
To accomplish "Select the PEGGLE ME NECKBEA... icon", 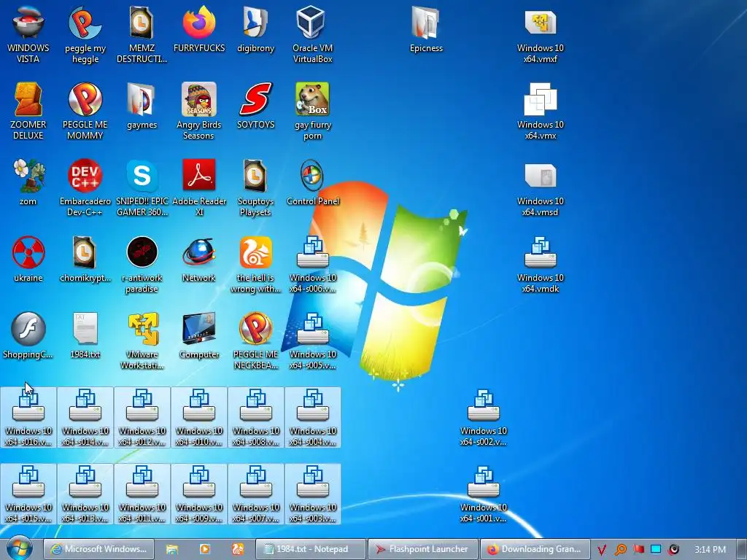I will (x=256, y=341).
